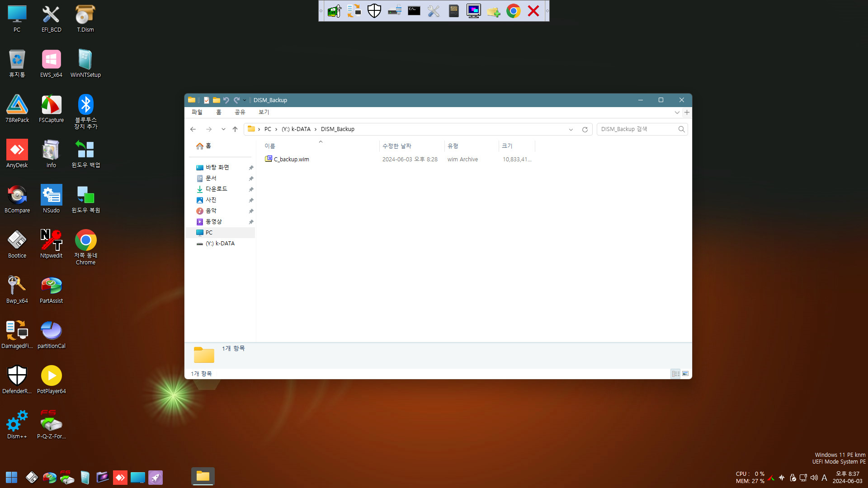Expand the address bar history dropdown
Viewport: 868px width, 488px height.
pyautogui.click(x=571, y=129)
